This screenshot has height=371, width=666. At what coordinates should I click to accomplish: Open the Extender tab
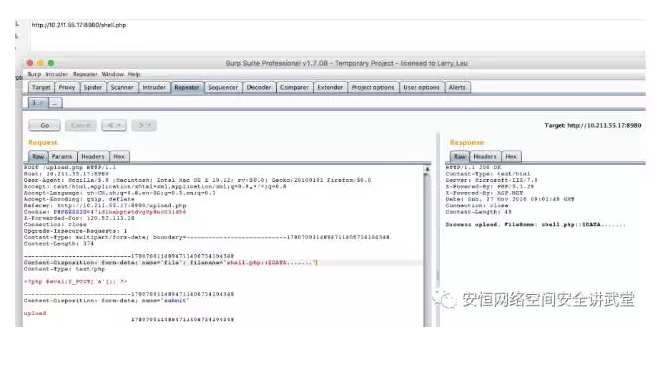[x=330, y=87]
